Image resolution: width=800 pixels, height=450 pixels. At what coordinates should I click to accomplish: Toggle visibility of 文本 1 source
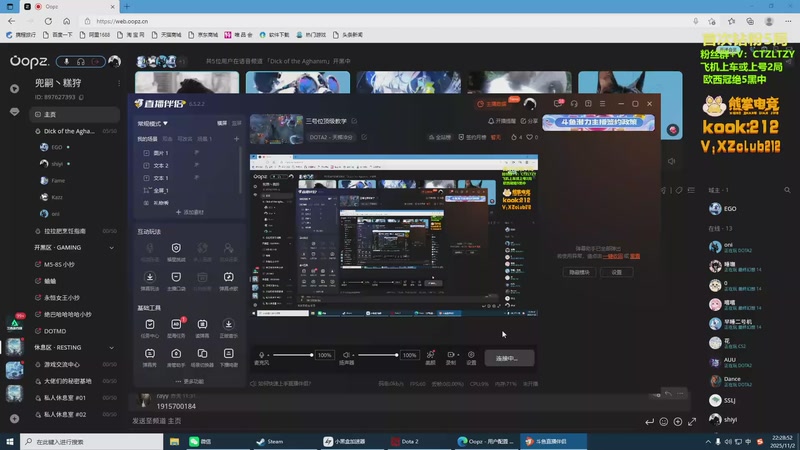pos(196,178)
